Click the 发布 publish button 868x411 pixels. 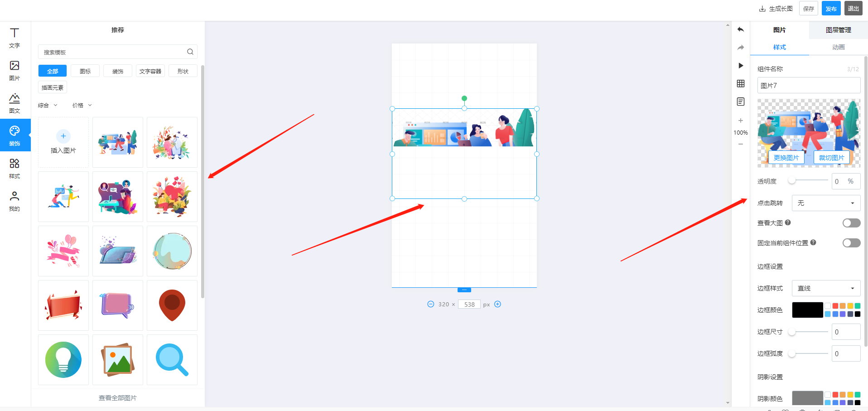831,9
